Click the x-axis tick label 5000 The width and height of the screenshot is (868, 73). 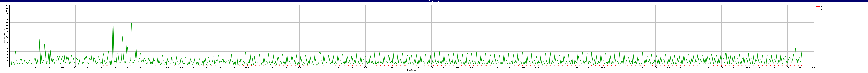click(x=669, y=68)
